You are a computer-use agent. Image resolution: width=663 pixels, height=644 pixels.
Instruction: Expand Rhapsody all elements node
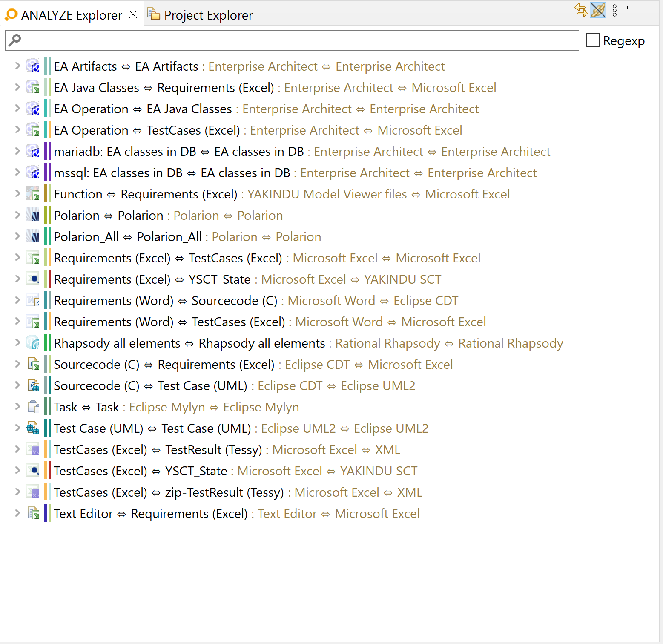(x=17, y=342)
